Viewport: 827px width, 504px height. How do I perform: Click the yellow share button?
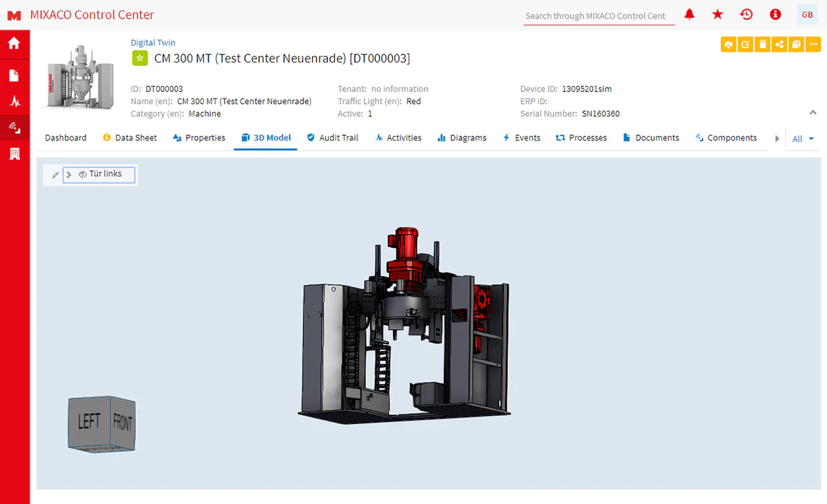779,45
